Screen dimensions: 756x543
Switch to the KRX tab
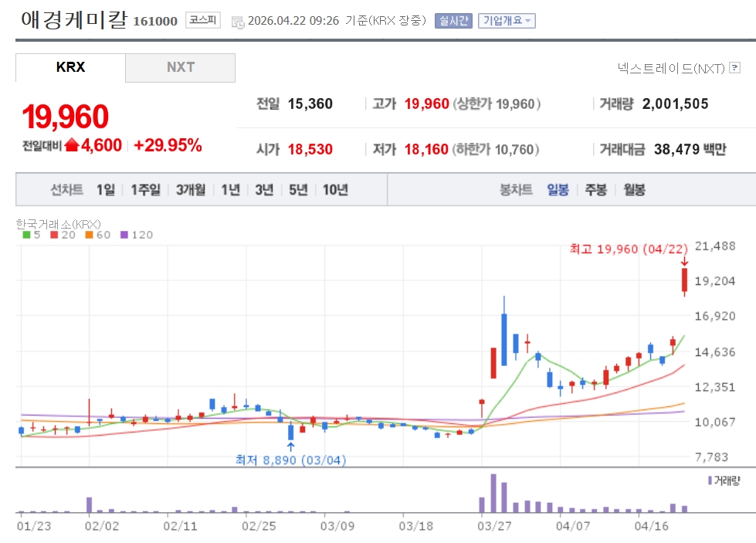(x=70, y=67)
